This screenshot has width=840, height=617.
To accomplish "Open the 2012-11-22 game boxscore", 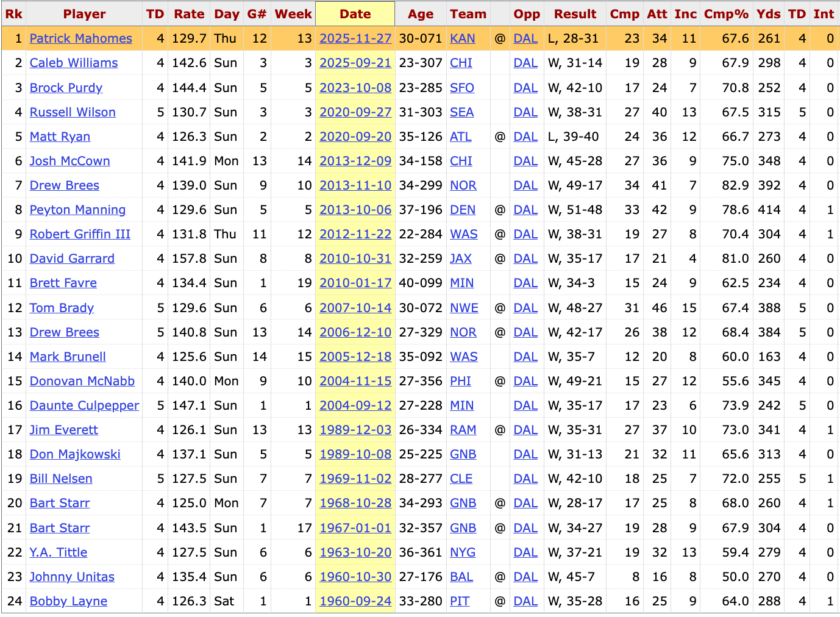I will [355, 234].
